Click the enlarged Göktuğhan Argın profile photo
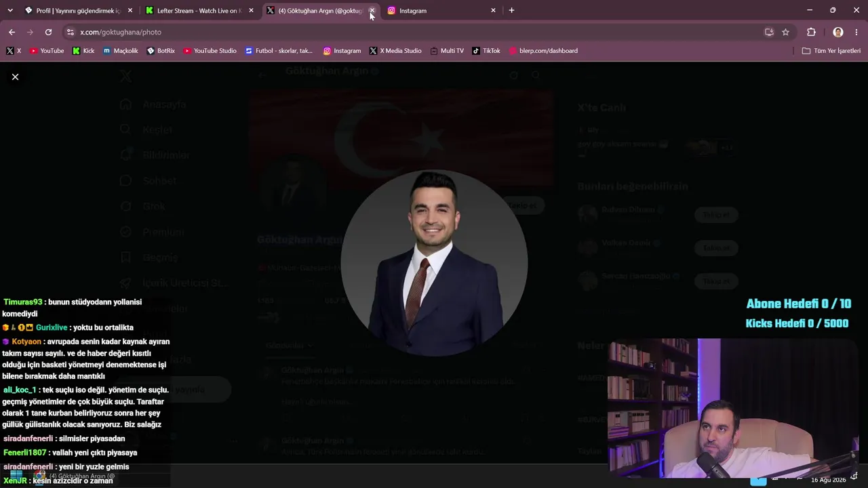868x488 pixels. coord(434,263)
